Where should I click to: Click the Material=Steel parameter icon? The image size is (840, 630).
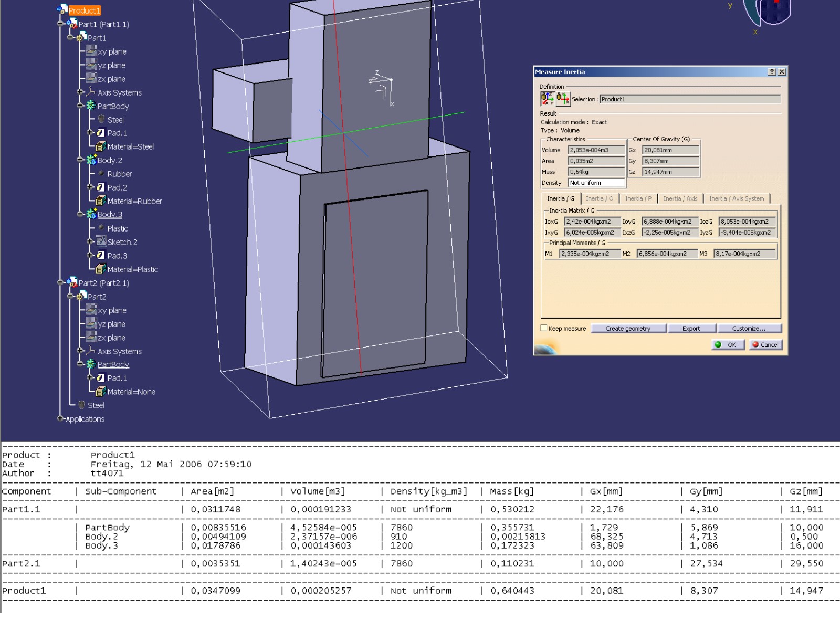point(101,146)
